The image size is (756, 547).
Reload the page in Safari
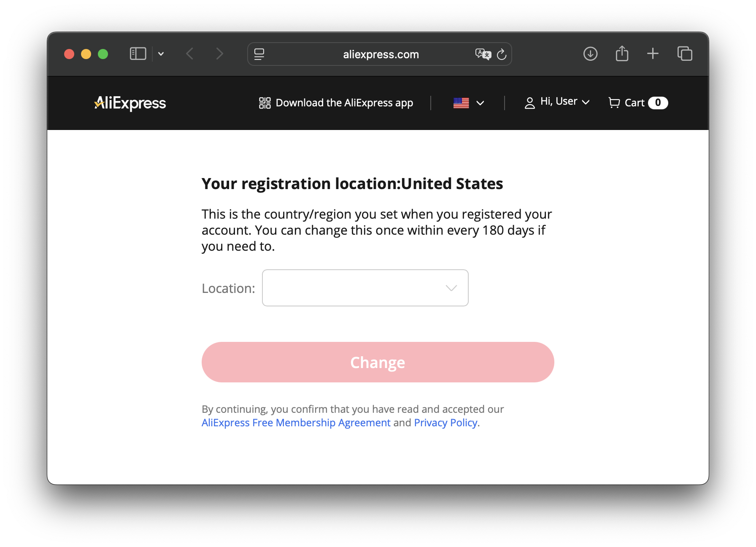point(502,54)
